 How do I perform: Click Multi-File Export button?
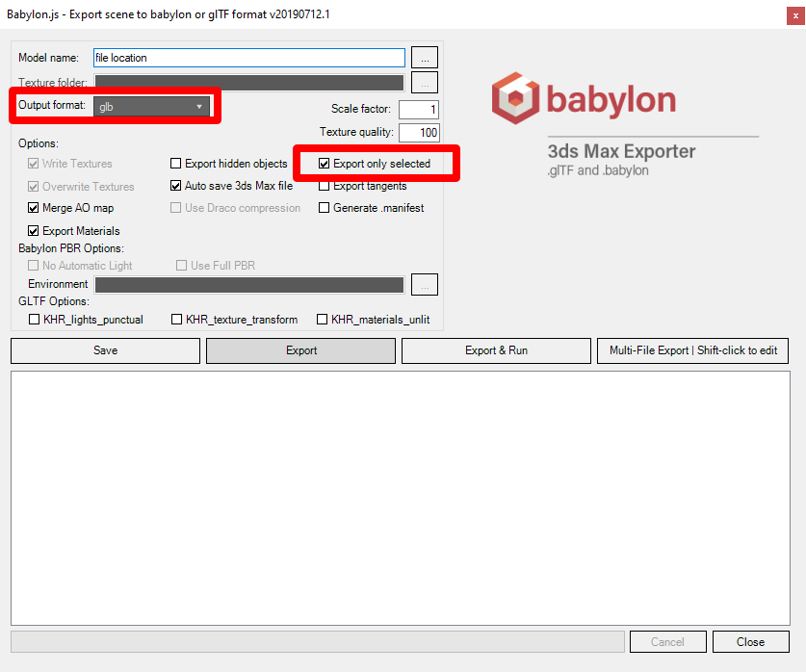(692, 350)
